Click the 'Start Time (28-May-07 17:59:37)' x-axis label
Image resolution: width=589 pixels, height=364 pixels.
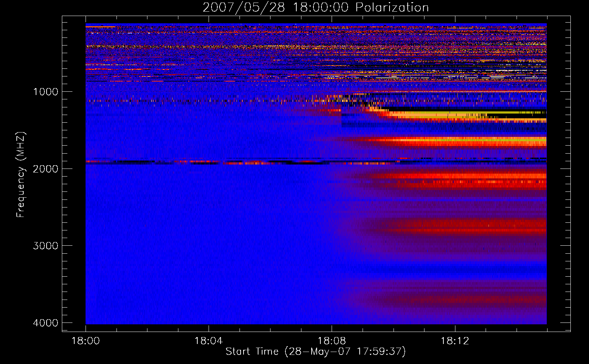pos(316,352)
